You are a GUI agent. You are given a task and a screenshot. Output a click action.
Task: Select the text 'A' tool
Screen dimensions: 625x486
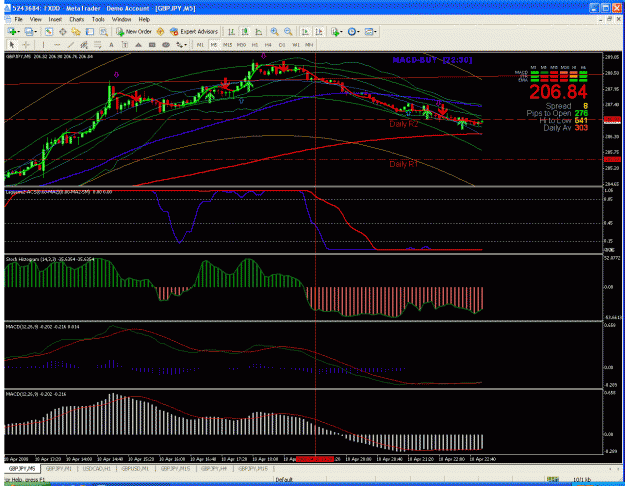[x=111, y=45]
